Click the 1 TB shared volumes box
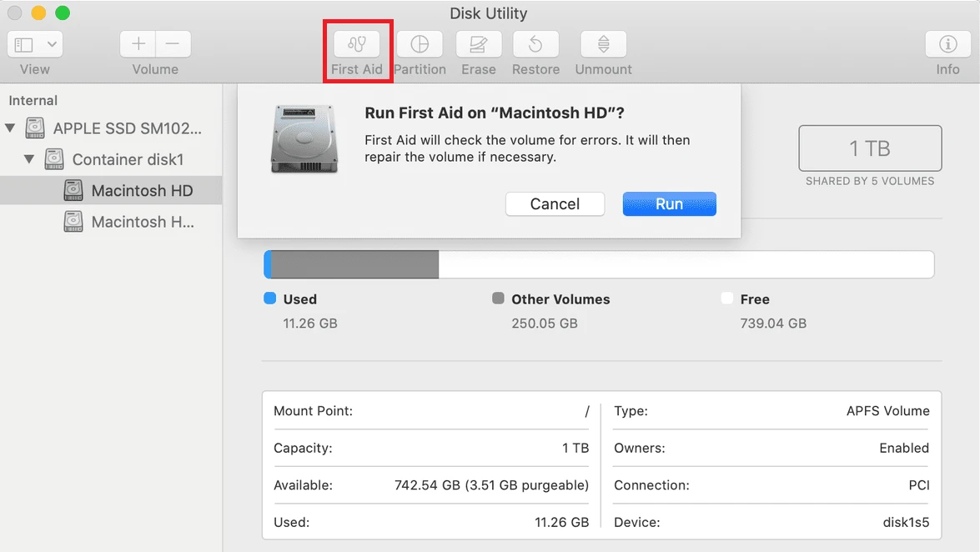The image size is (980, 552). point(869,148)
